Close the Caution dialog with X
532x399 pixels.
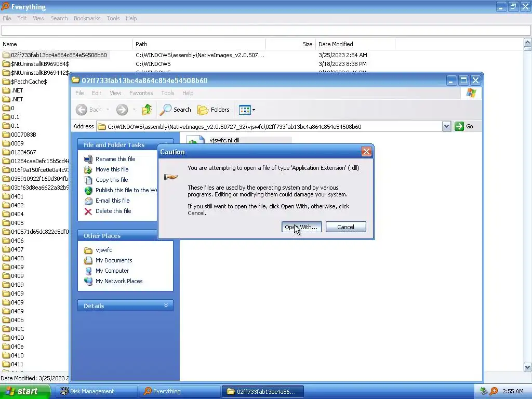point(366,152)
